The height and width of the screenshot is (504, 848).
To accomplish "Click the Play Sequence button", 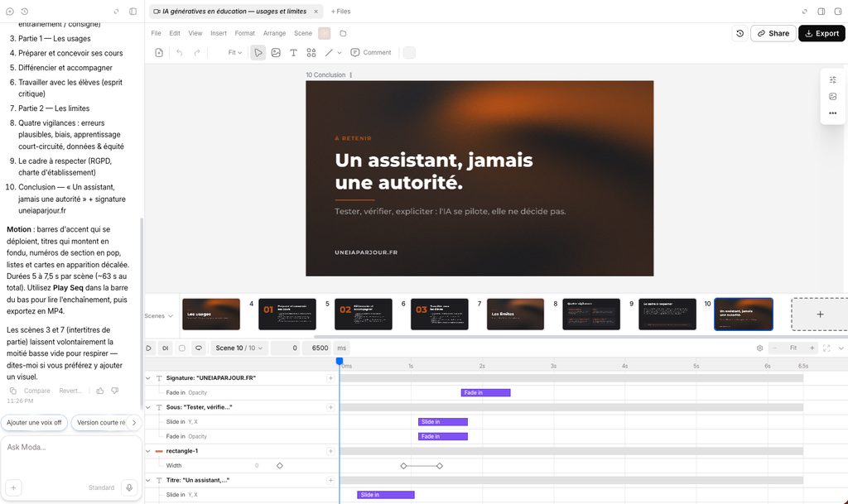I will (x=166, y=348).
